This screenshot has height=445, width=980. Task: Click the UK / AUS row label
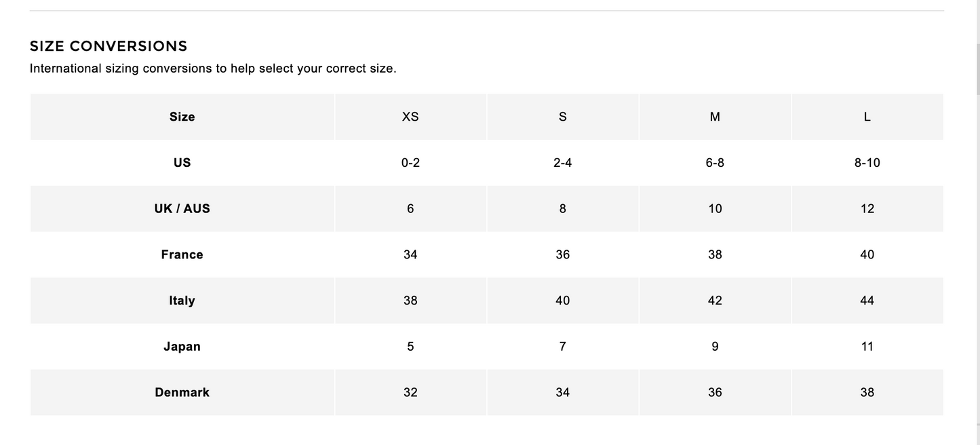[182, 209]
